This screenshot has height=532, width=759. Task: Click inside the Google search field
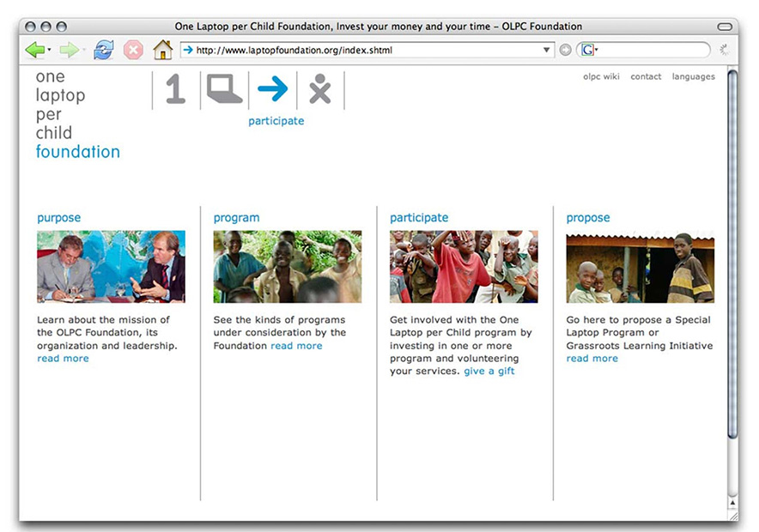pyautogui.click(x=653, y=50)
